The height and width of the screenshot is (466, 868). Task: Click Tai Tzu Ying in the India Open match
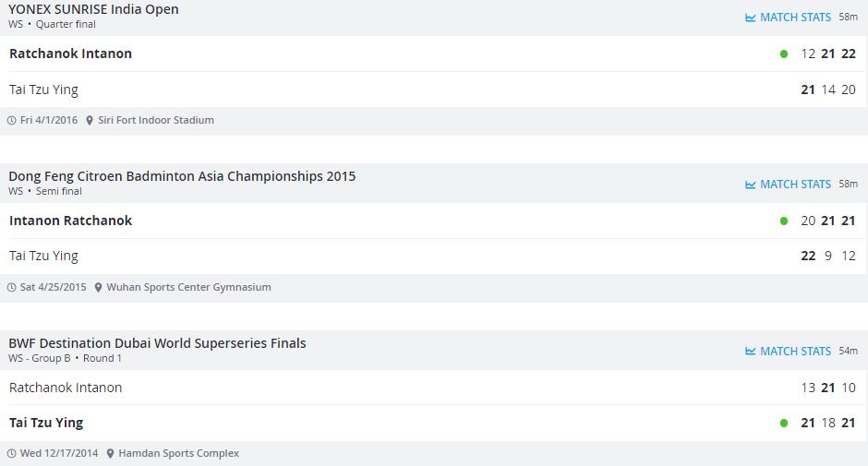(43, 90)
